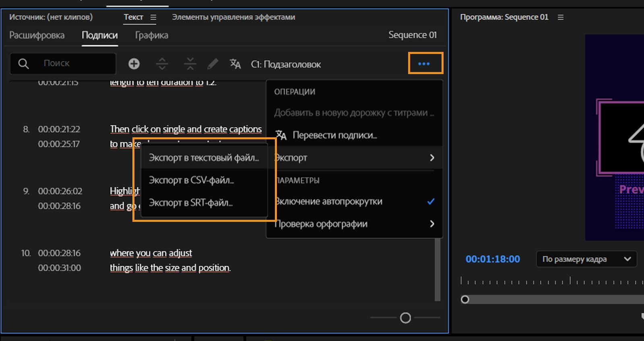Switch to the Расшифровка tab
The image size is (644, 341).
pyautogui.click(x=37, y=35)
